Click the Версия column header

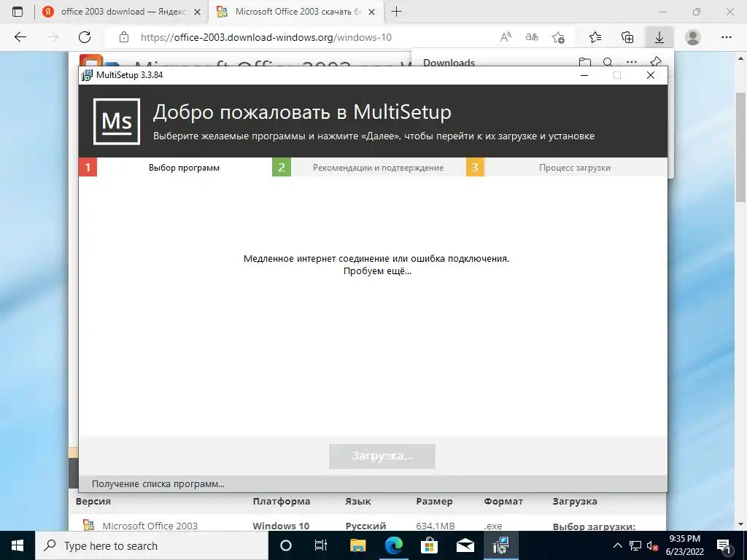(x=93, y=501)
